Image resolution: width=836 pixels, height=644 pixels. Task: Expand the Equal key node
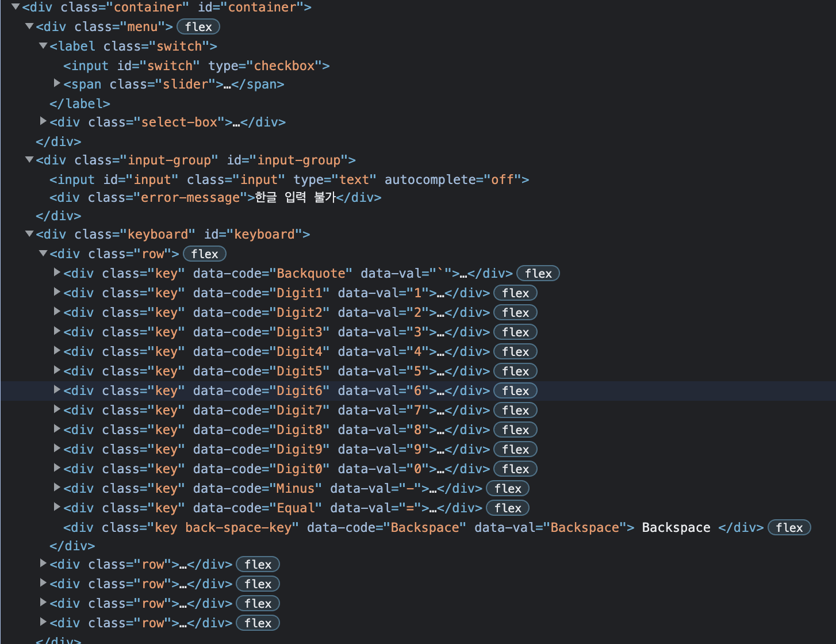coord(57,507)
